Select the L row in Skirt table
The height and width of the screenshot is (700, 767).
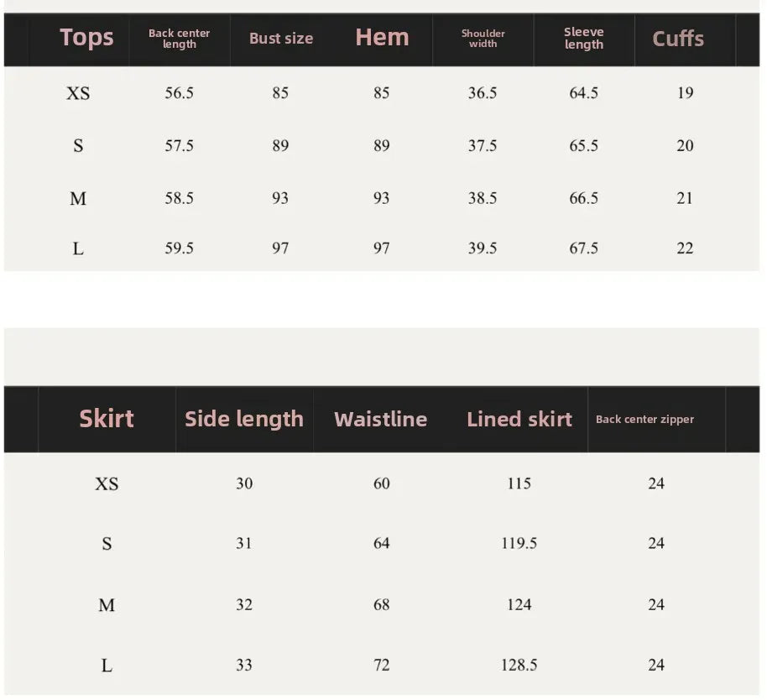pyautogui.click(x=382, y=665)
